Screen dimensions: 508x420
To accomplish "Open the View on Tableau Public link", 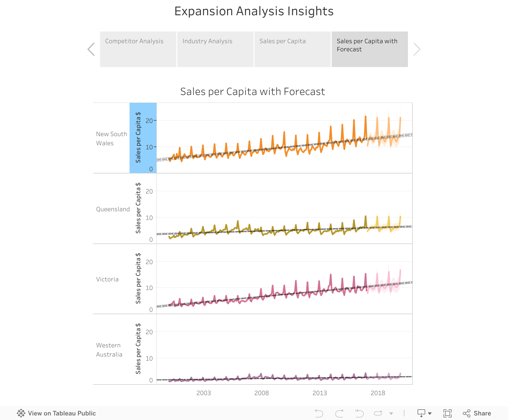I will 62,413.
